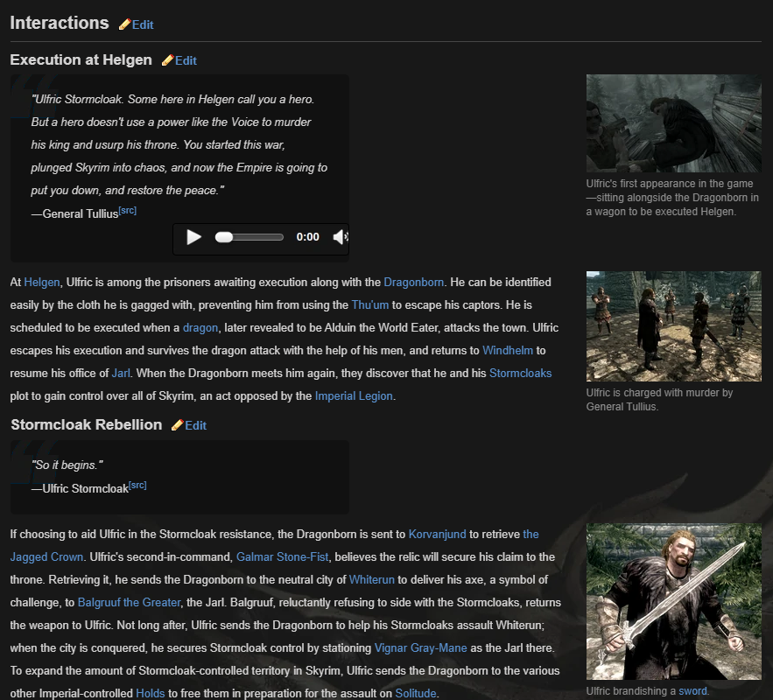Viewport: 773px width, 700px height.
Task: Open the Jagged Crown link
Action: click(46, 556)
